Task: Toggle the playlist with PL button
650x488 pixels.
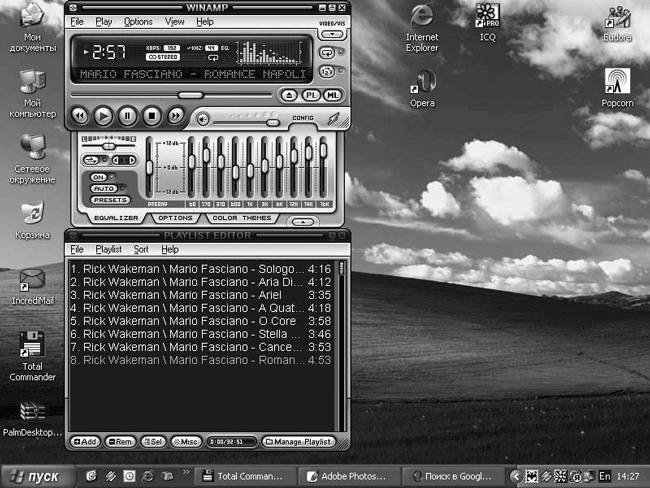Action: (x=311, y=95)
